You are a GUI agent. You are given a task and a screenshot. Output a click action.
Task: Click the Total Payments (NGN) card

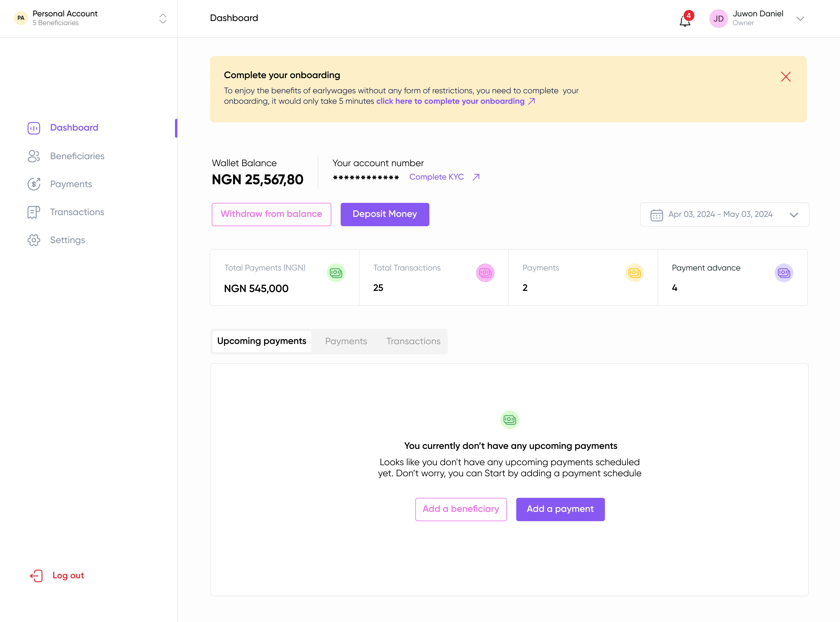(284, 277)
